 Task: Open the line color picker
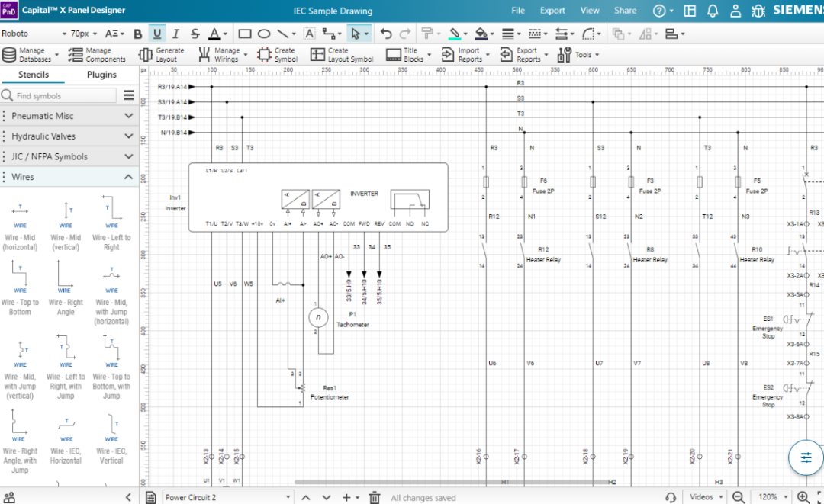coord(455,34)
